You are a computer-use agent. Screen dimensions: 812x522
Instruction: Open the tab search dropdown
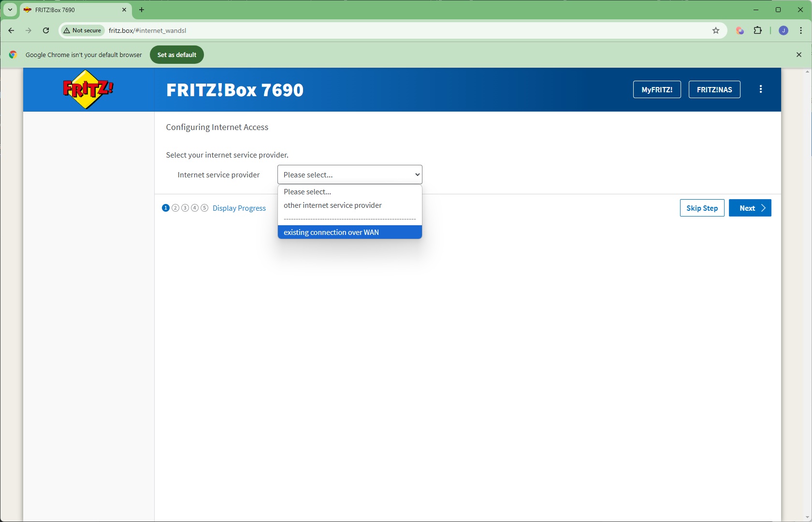click(x=10, y=10)
